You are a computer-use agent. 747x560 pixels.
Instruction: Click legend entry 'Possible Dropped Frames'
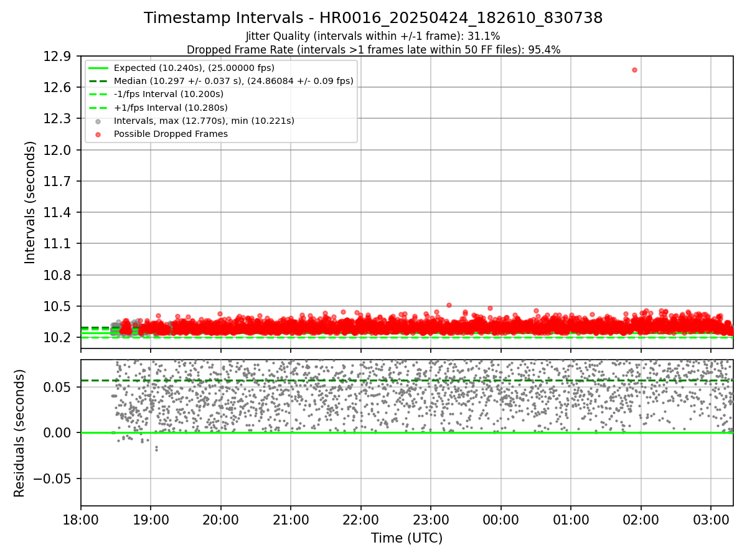pyautogui.click(x=171, y=134)
